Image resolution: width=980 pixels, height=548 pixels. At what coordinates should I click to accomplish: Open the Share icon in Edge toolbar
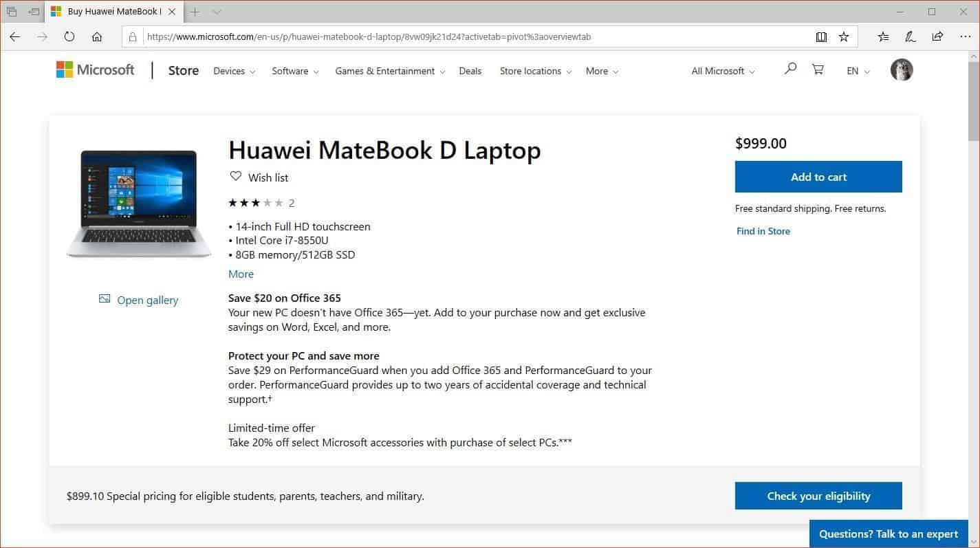click(937, 36)
